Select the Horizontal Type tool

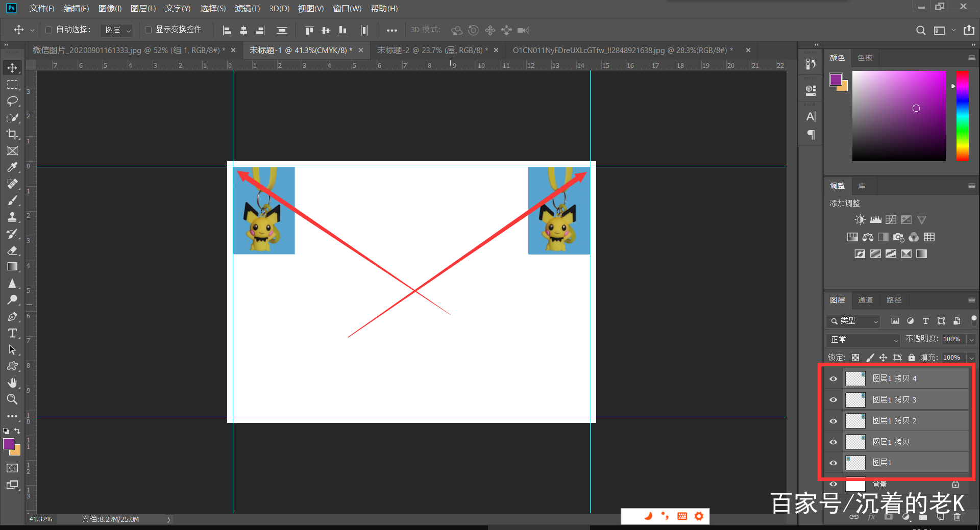(12, 334)
